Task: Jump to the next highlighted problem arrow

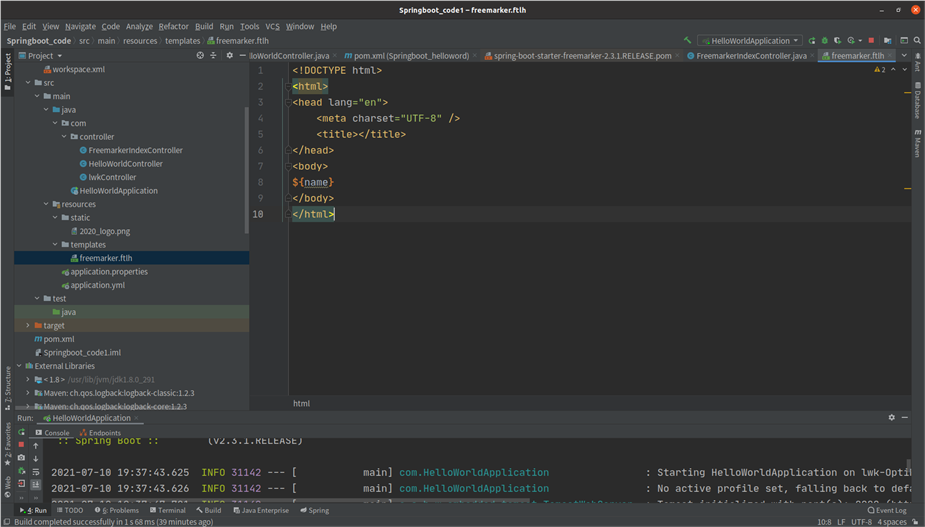Action: 905,70
